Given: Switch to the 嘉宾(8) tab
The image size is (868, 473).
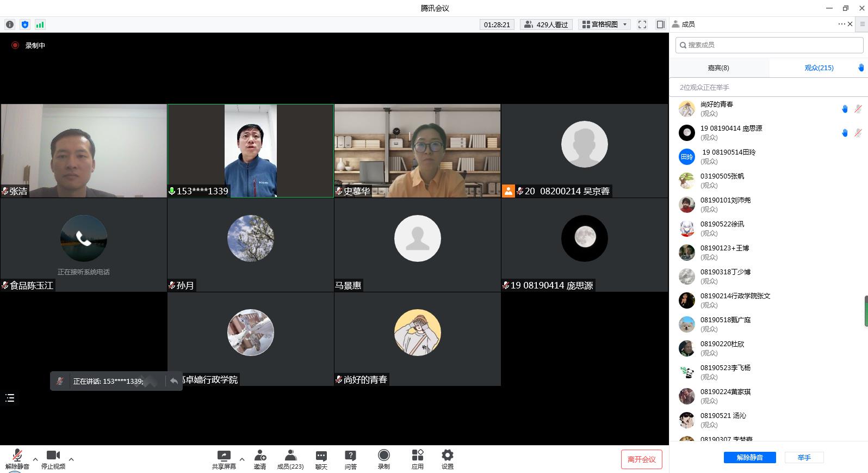Looking at the screenshot, I should coord(718,68).
